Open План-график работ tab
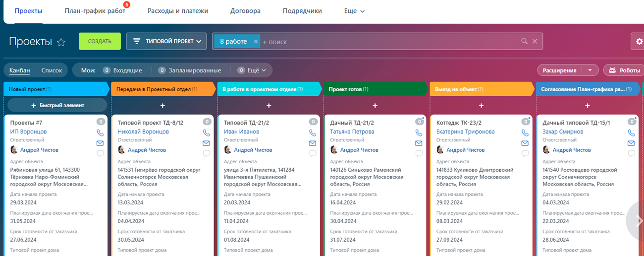 coord(95,11)
